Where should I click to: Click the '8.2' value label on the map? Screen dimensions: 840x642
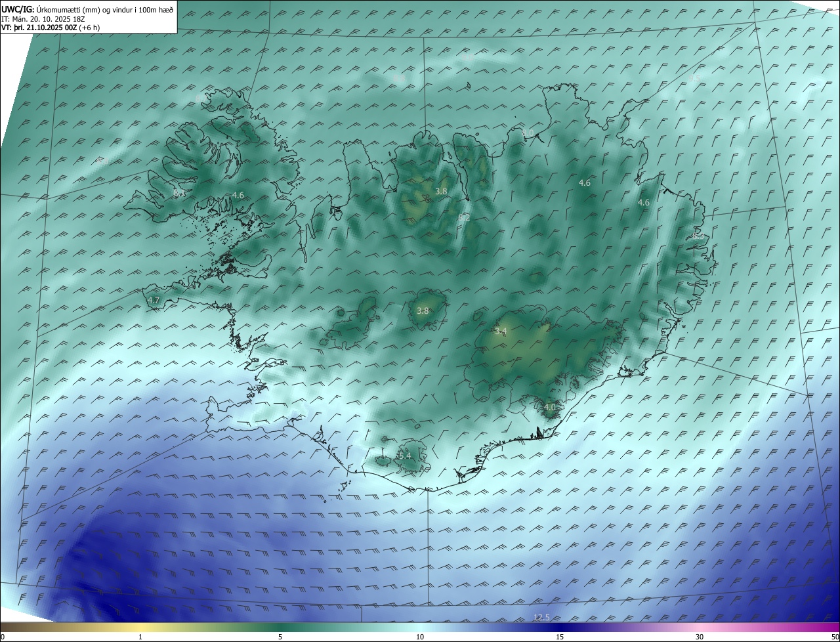tap(464, 217)
